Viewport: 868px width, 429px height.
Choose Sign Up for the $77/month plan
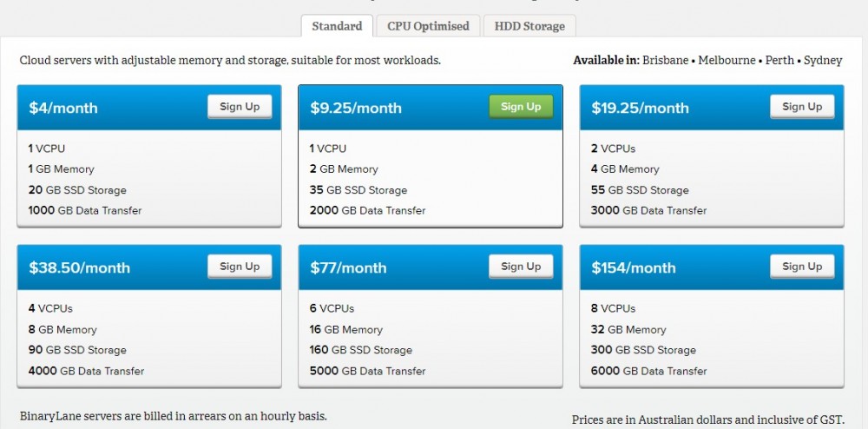[521, 267]
